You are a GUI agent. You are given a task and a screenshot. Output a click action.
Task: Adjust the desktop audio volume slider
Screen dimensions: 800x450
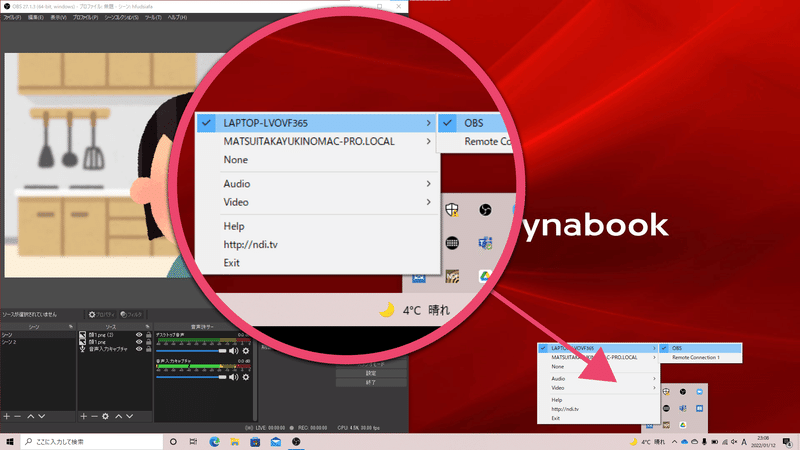pyautogui.click(x=191, y=351)
